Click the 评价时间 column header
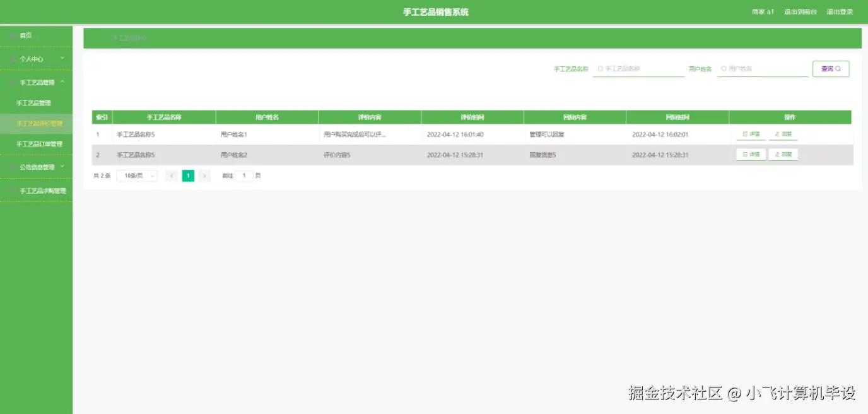The width and height of the screenshot is (868, 414). point(472,117)
